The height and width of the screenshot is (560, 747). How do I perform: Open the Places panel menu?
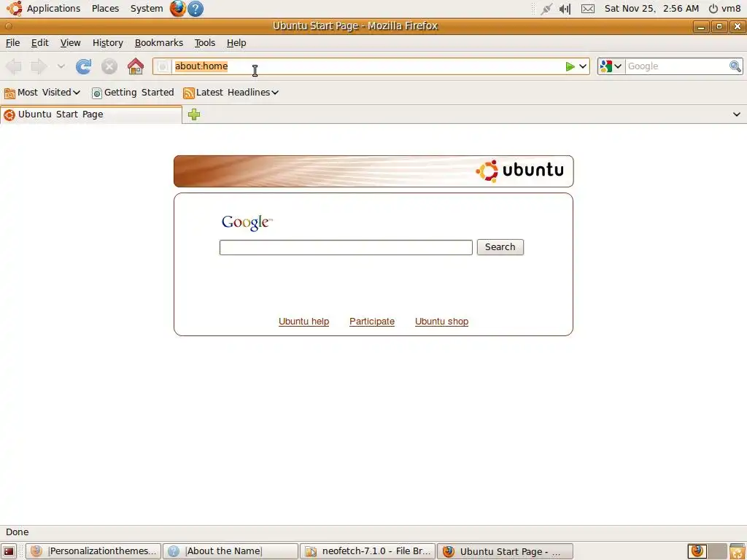tap(105, 9)
